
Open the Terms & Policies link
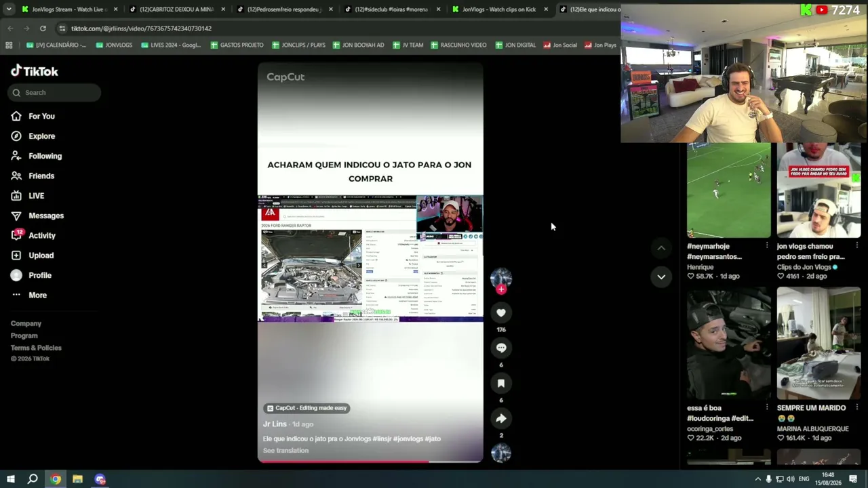(36, 348)
